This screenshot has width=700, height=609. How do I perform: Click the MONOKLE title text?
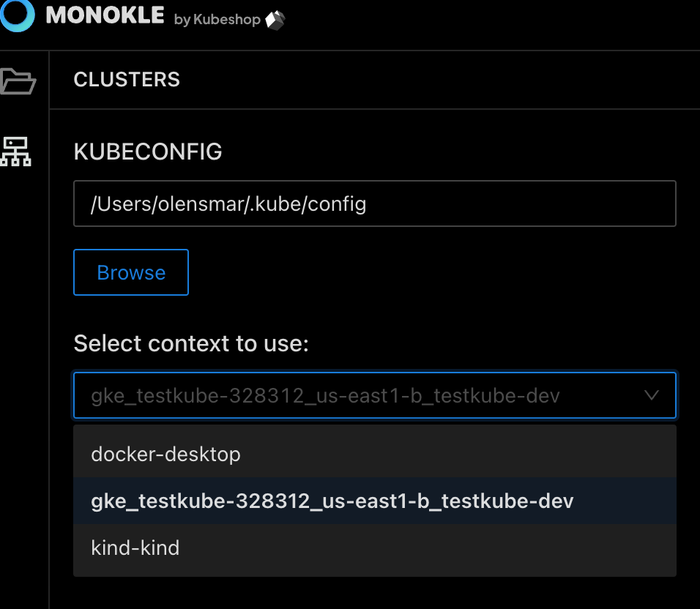click(x=105, y=15)
